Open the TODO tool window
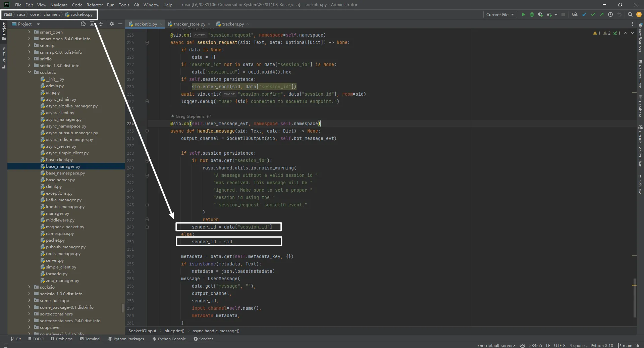 (x=36, y=339)
